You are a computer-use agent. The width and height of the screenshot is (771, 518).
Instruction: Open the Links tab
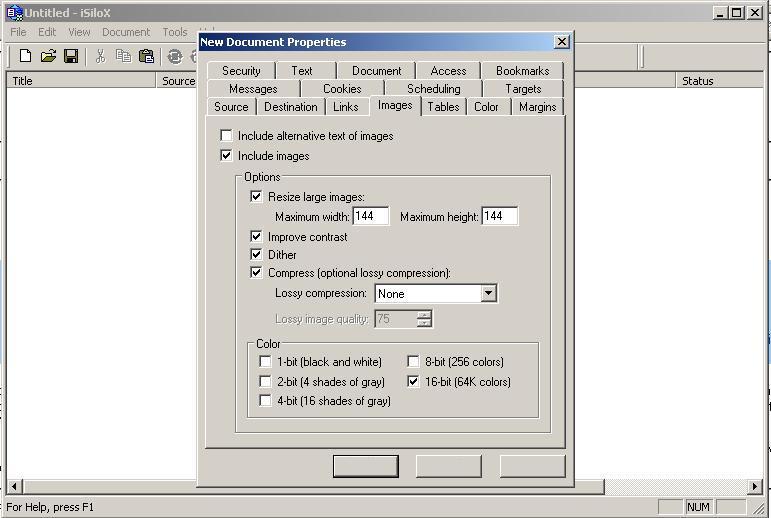pos(346,107)
